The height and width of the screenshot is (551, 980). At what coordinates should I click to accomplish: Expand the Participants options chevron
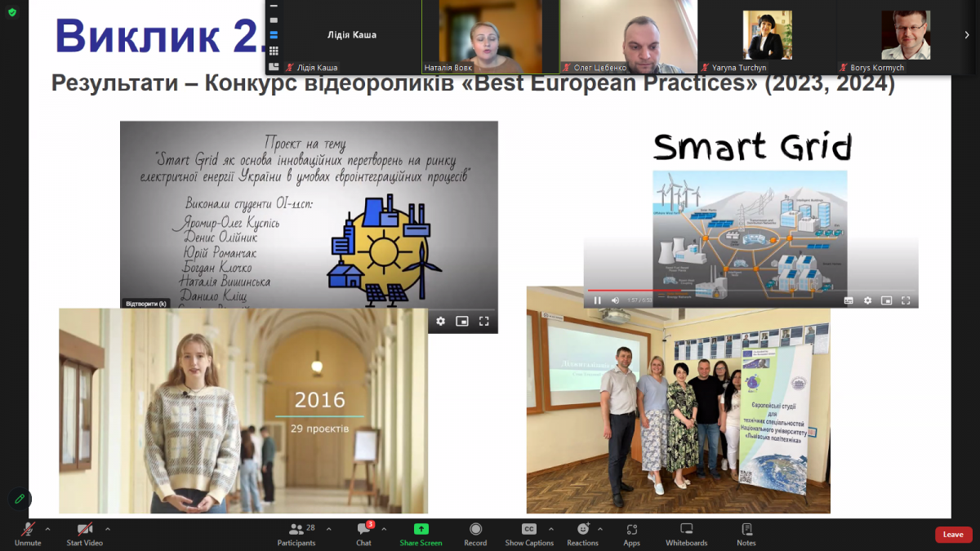point(329,529)
